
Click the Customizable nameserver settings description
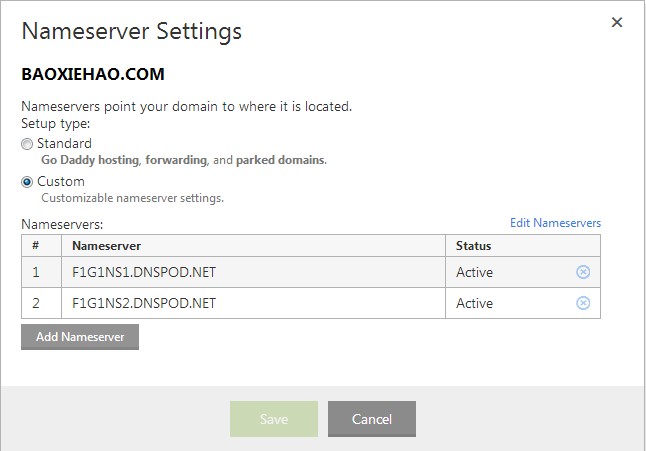(132, 198)
